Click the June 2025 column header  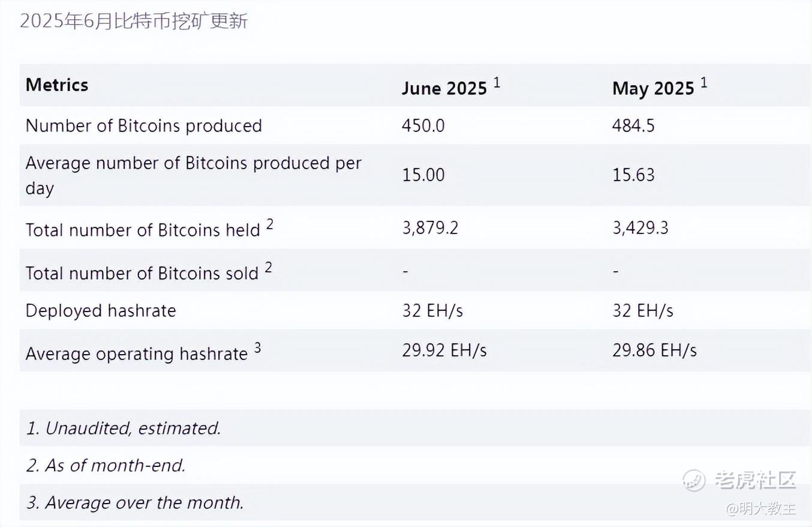451,86
